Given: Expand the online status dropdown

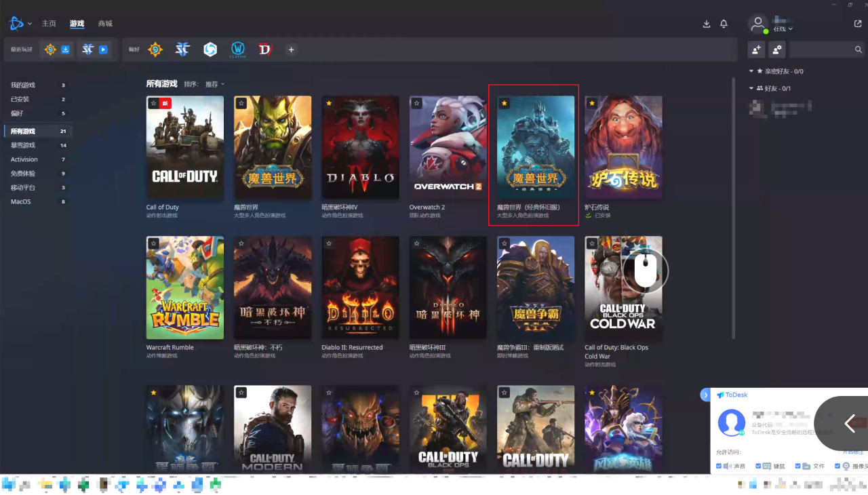Looking at the screenshot, I should pyautogui.click(x=783, y=29).
